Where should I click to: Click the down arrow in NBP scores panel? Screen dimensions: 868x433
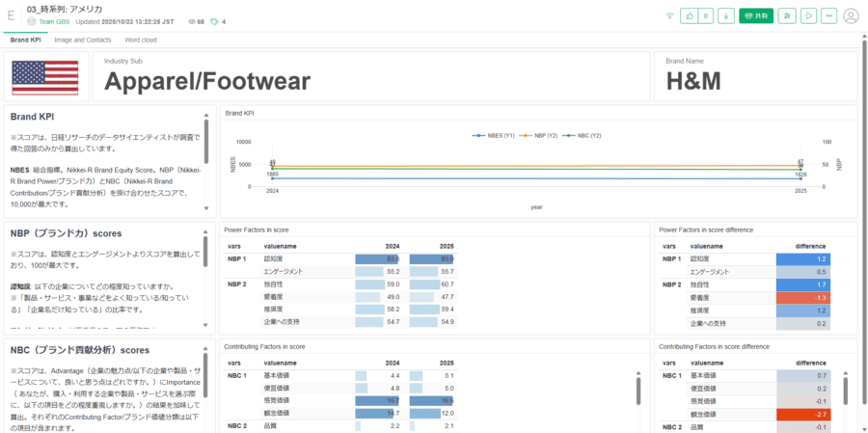pos(206,326)
